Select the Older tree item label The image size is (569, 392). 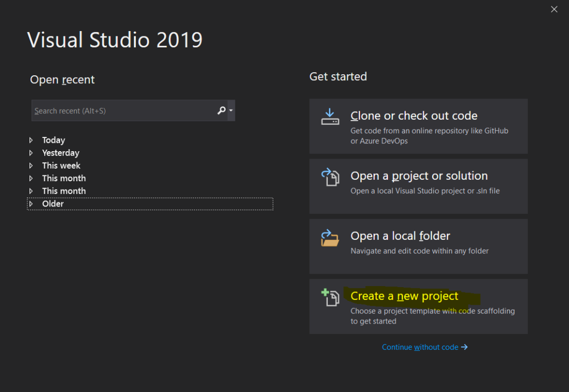53,204
